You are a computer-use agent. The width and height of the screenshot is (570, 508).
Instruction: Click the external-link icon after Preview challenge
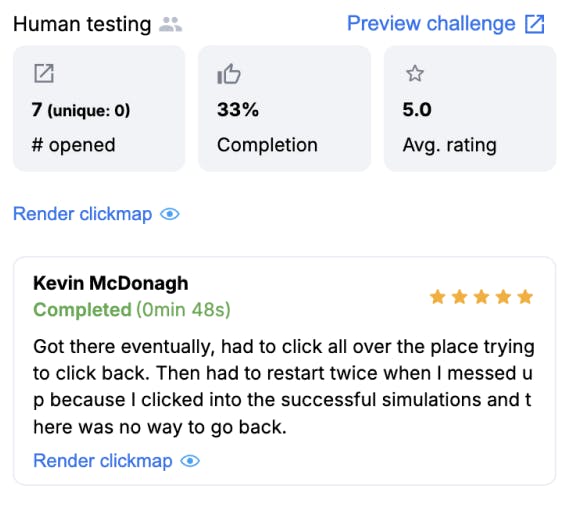pyautogui.click(x=534, y=24)
